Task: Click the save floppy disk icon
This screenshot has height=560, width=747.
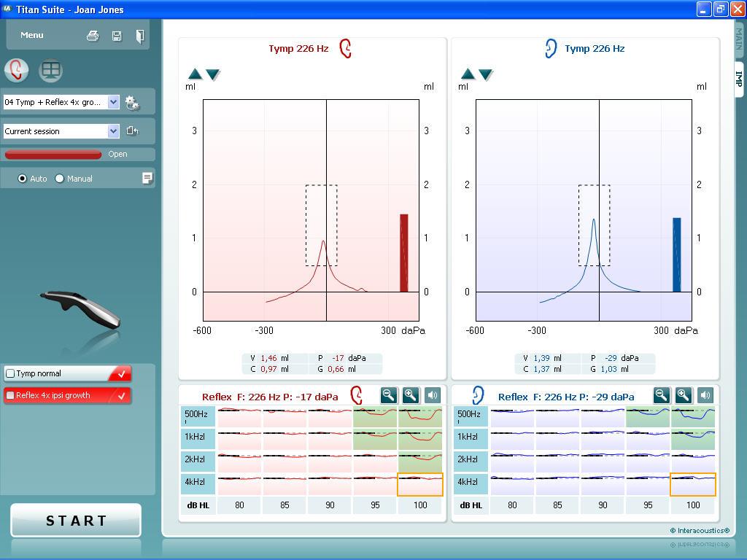Action: [x=117, y=36]
